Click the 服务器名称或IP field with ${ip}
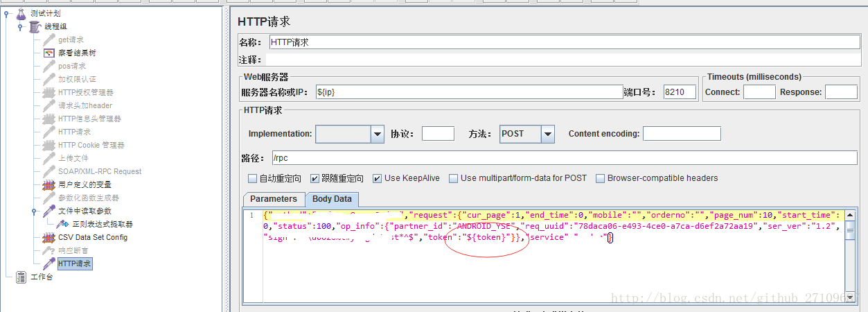This screenshot has width=868, height=312. pos(469,92)
